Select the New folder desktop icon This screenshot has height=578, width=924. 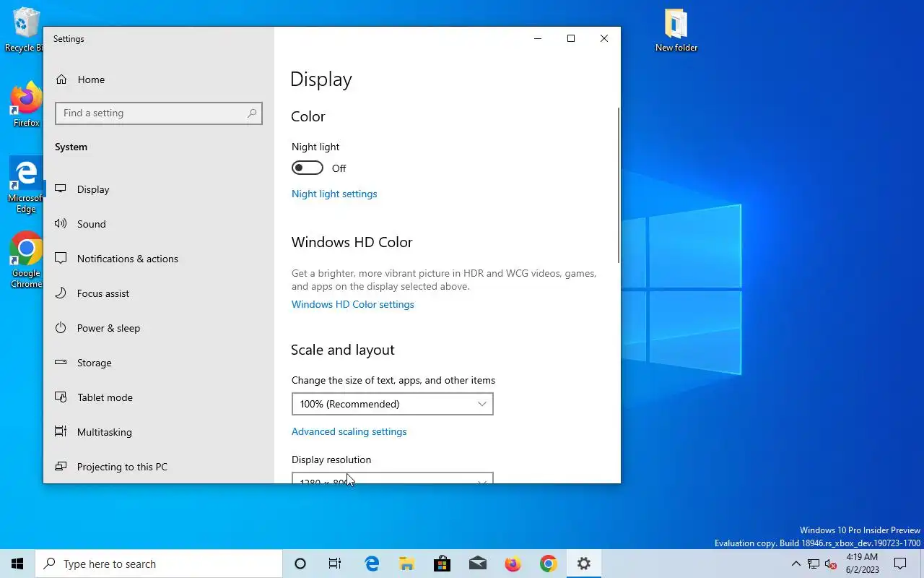(x=676, y=30)
